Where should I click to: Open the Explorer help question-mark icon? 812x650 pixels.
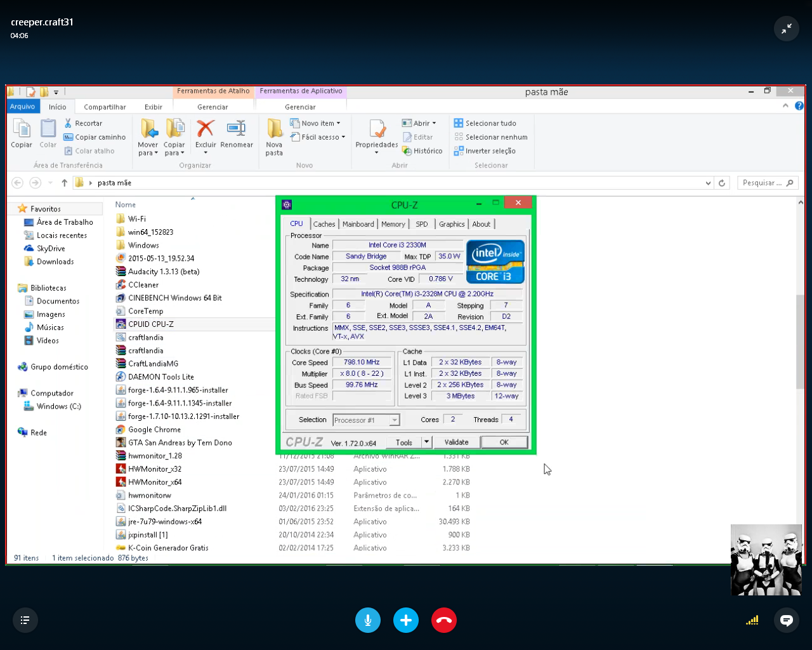[799, 106]
